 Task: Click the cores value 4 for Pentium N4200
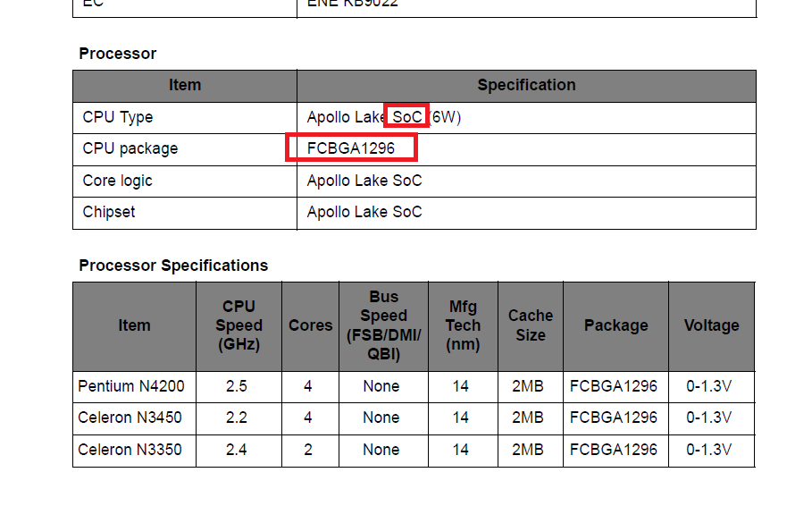point(308,386)
